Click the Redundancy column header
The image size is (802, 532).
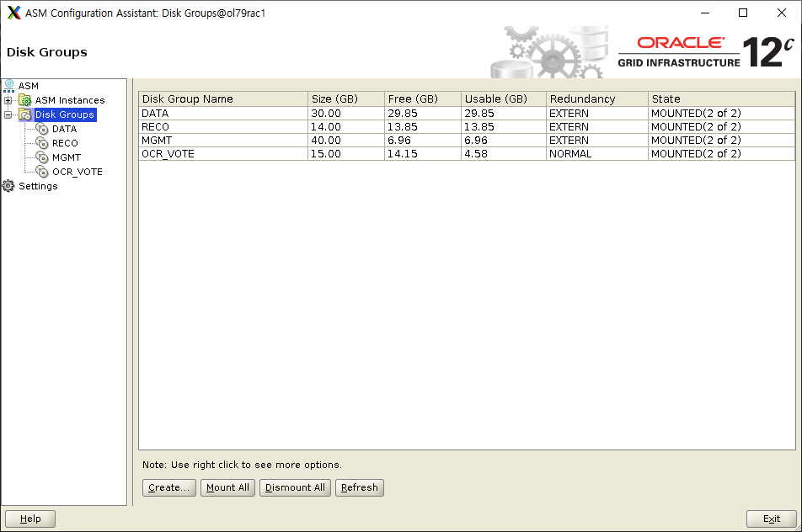[597, 98]
